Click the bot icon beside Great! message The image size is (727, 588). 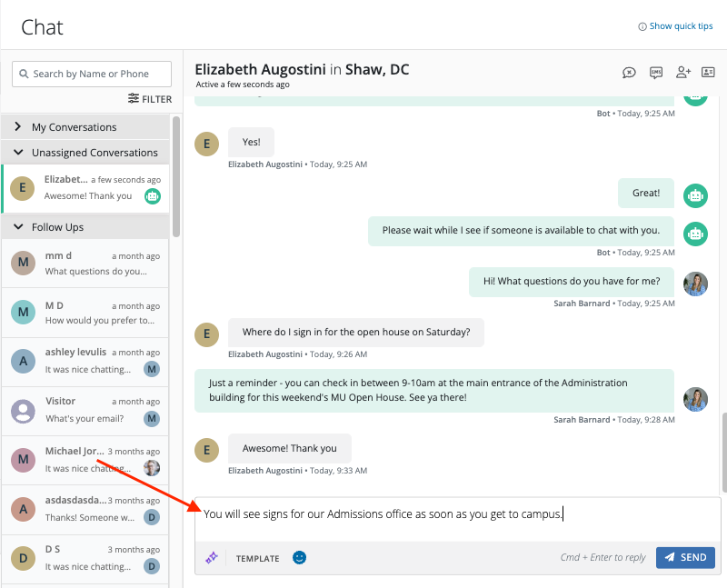tap(695, 194)
